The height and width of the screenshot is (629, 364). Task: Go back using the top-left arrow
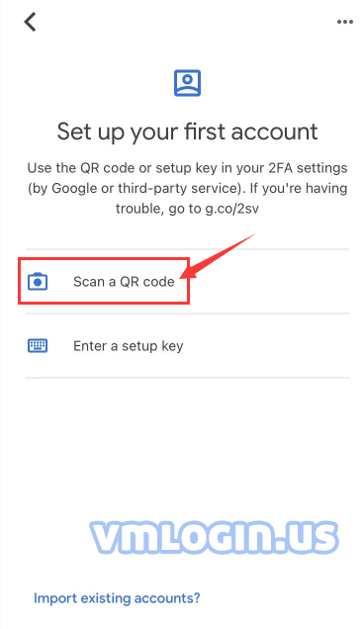[30, 22]
